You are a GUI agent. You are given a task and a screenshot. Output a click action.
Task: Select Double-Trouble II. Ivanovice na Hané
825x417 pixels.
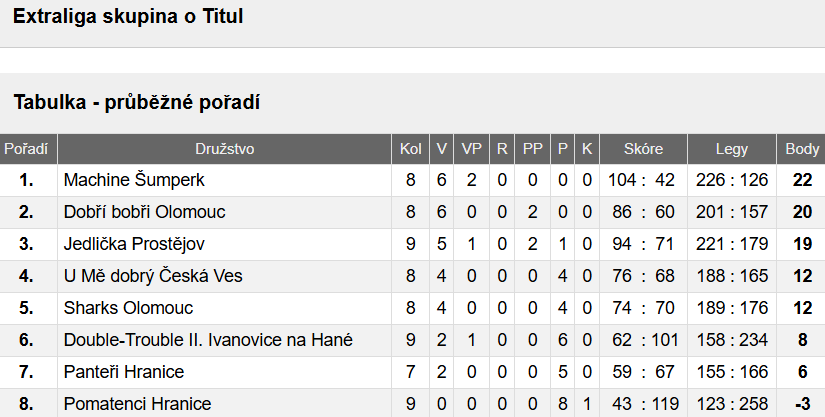point(208,340)
